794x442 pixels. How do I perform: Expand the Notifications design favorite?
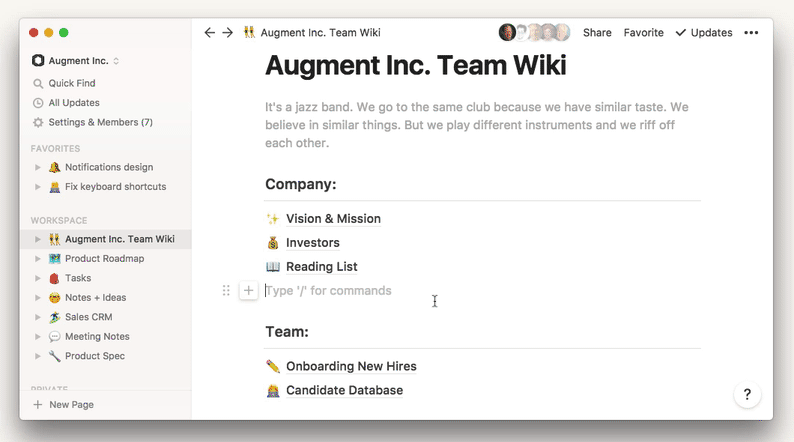coord(38,167)
